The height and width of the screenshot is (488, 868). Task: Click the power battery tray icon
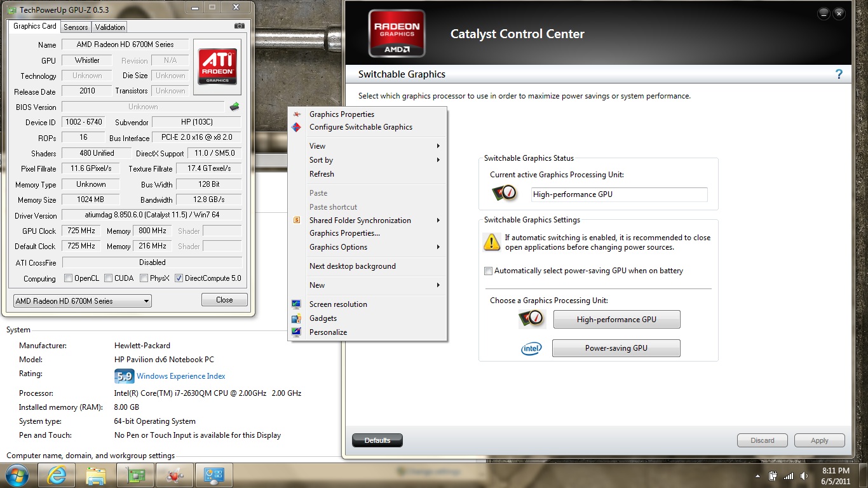(773, 476)
